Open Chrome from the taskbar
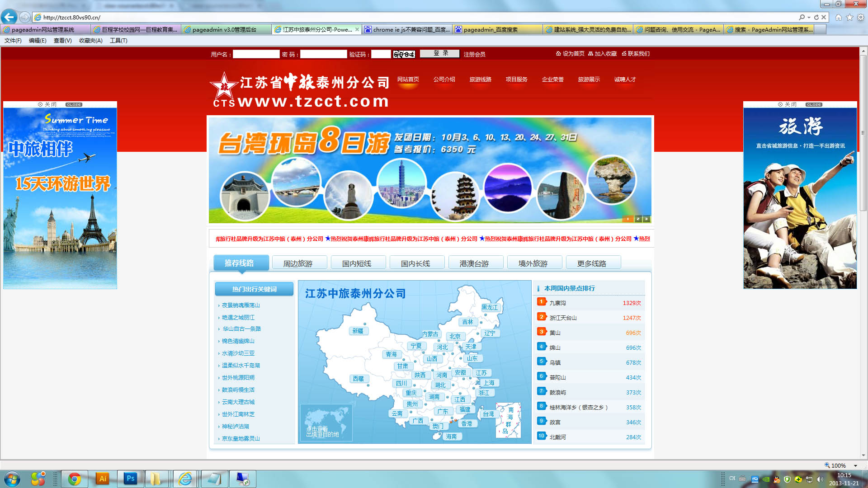Image resolution: width=868 pixels, height=488 pixels. pos(75,479)
